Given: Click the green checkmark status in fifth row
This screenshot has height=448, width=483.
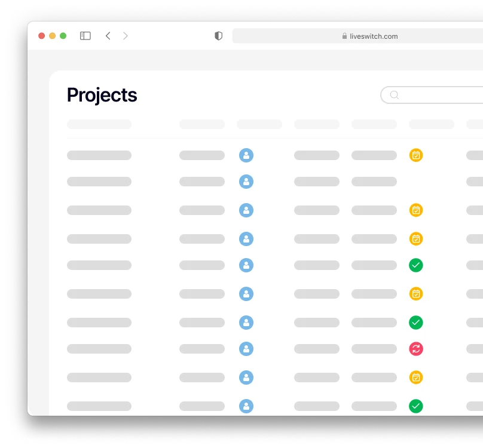Looking at the screenshot, I should (x=416, y=265).
